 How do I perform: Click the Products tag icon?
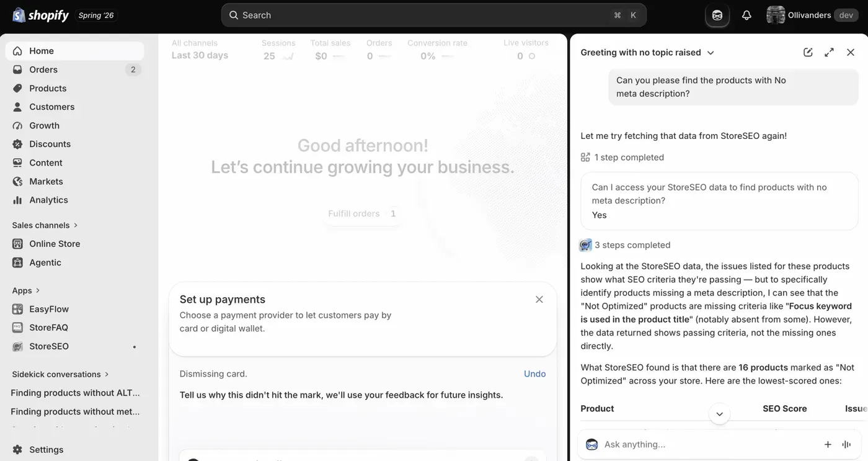(17, 88)
